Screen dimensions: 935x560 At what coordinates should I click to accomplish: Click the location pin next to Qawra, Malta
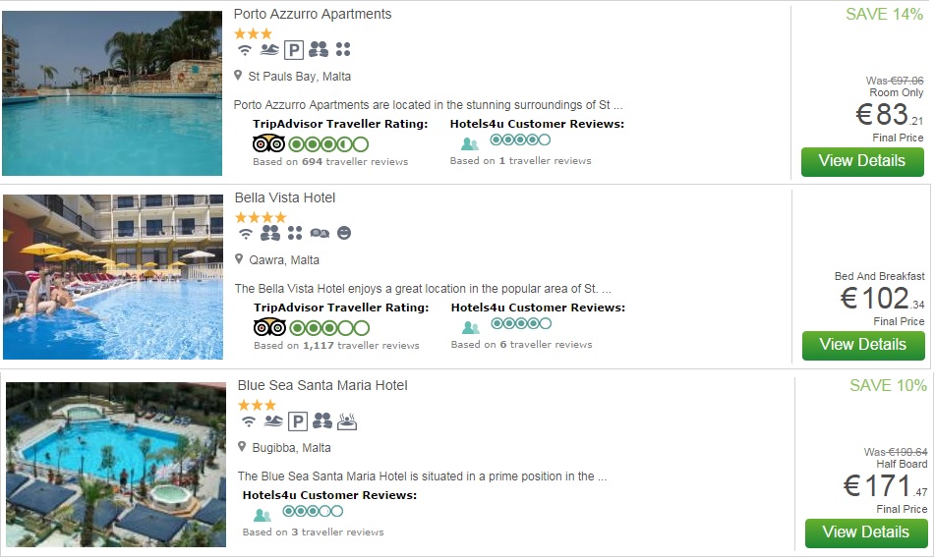point(239,259)
